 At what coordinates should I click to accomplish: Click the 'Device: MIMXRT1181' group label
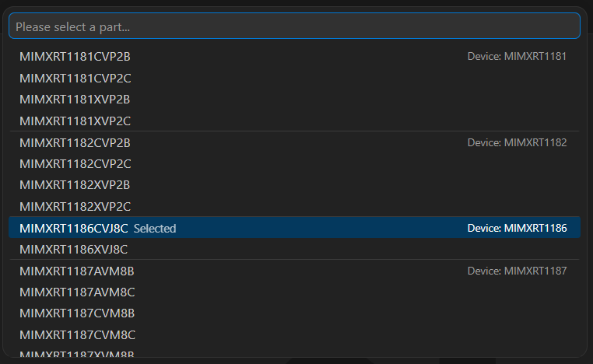pos(517,57)
